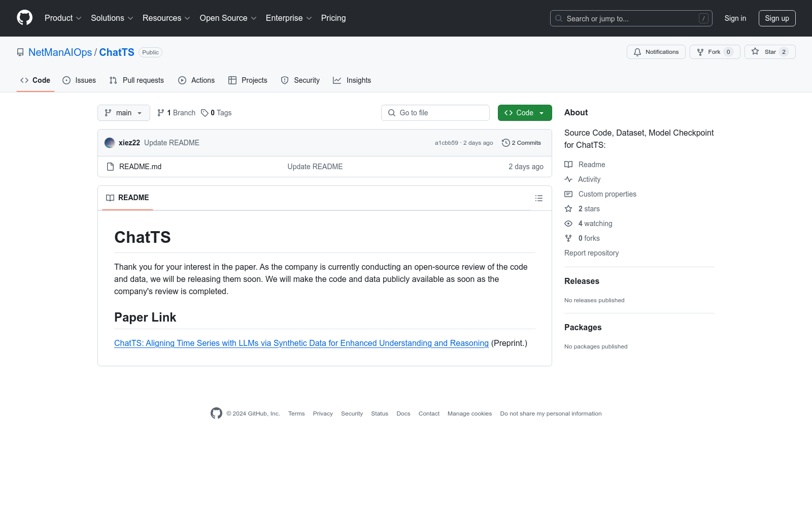Open the footer Status link
812x508 pixels.
pyautogui.click(x=380, y=414)
